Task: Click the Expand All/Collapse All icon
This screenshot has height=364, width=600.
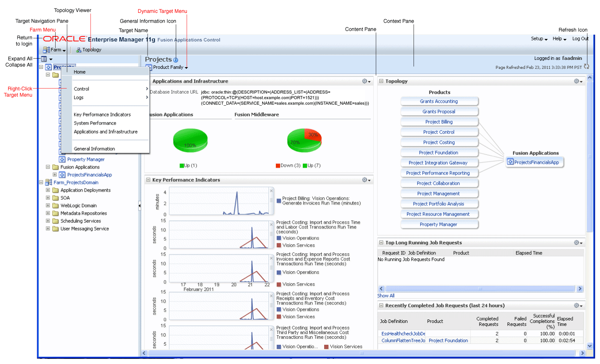Action: 45,59
